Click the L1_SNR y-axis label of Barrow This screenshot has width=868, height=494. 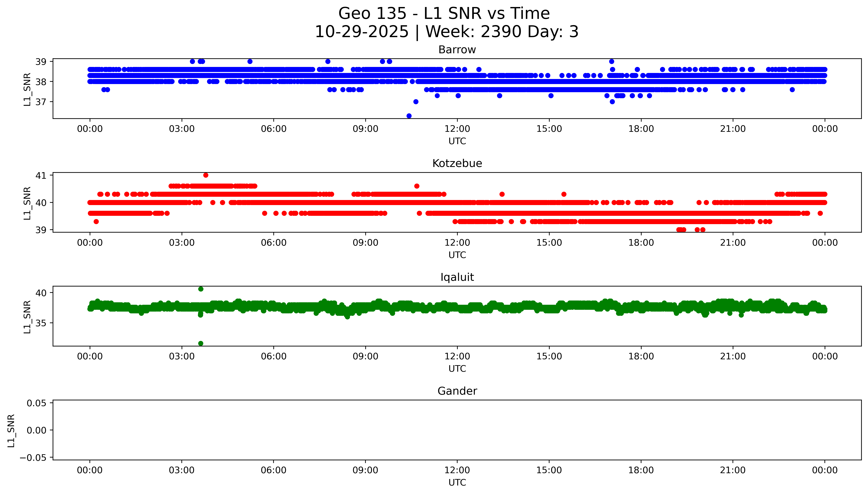click(27, 89)
